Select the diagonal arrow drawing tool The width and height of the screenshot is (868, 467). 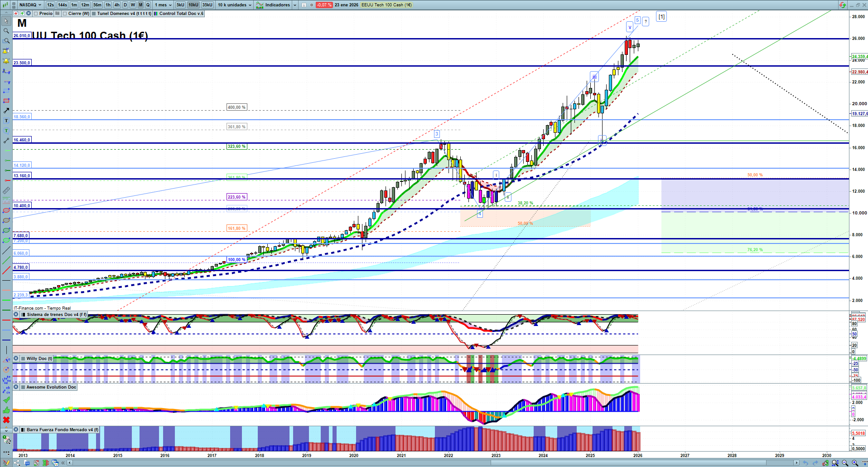click(6, 111)
